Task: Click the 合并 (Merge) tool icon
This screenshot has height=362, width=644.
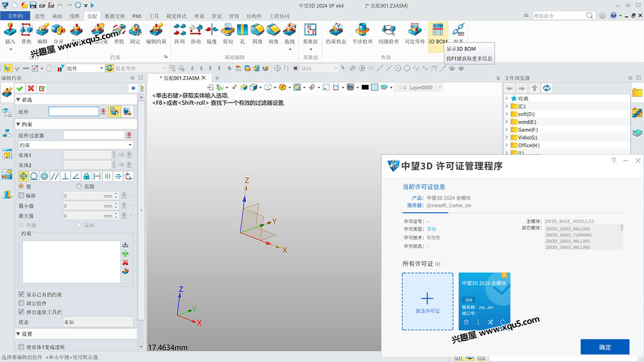Action: click(x=58, y=30)
